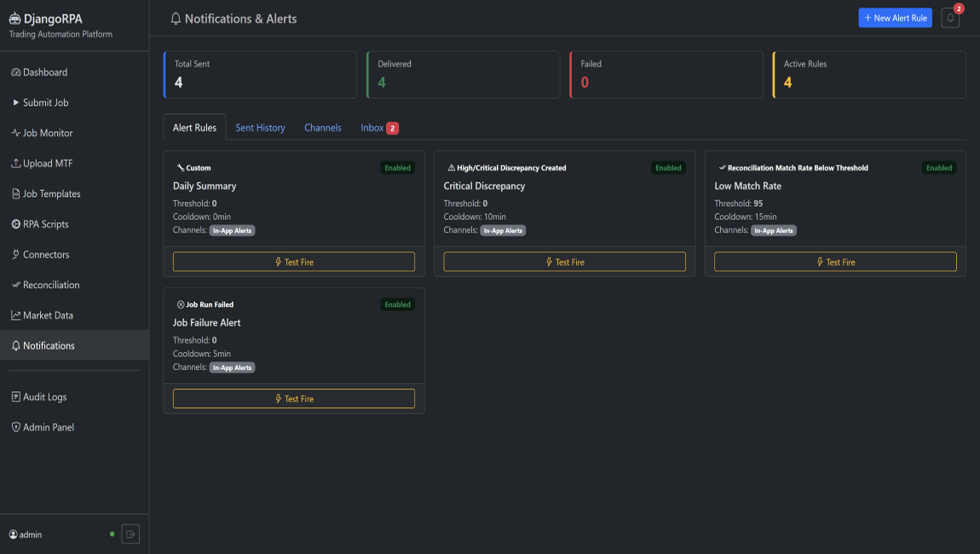Click the New Alert Rule button
The image size is (980, 554).
tap(895, 18)
